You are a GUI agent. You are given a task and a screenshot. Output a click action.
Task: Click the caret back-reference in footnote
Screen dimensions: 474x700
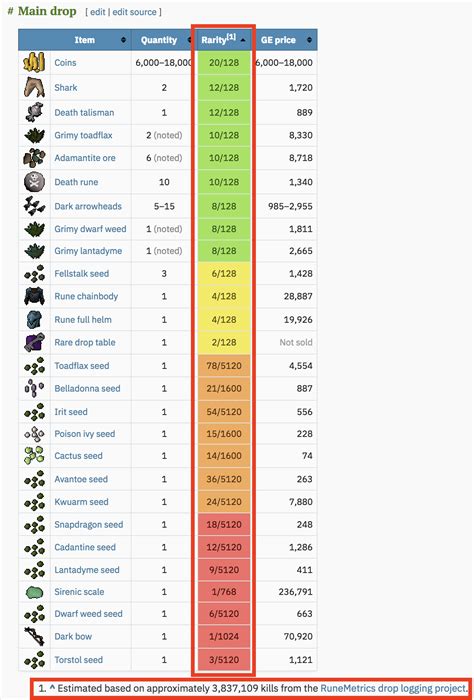pyautogui.click(x=52, y=688)
